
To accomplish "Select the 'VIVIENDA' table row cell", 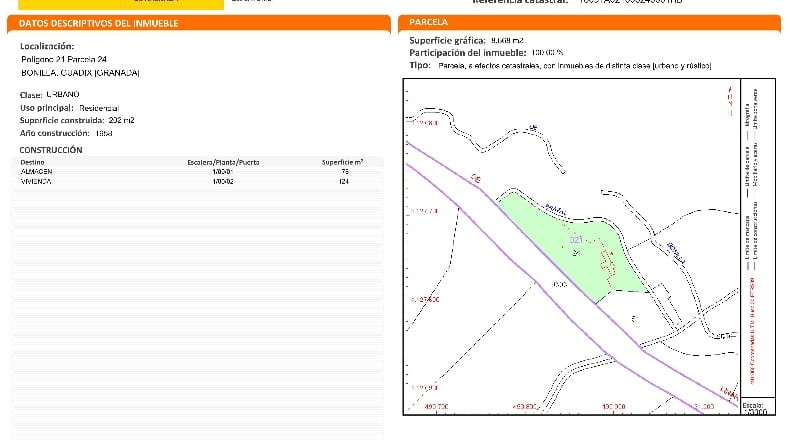I will pos(36,181).
